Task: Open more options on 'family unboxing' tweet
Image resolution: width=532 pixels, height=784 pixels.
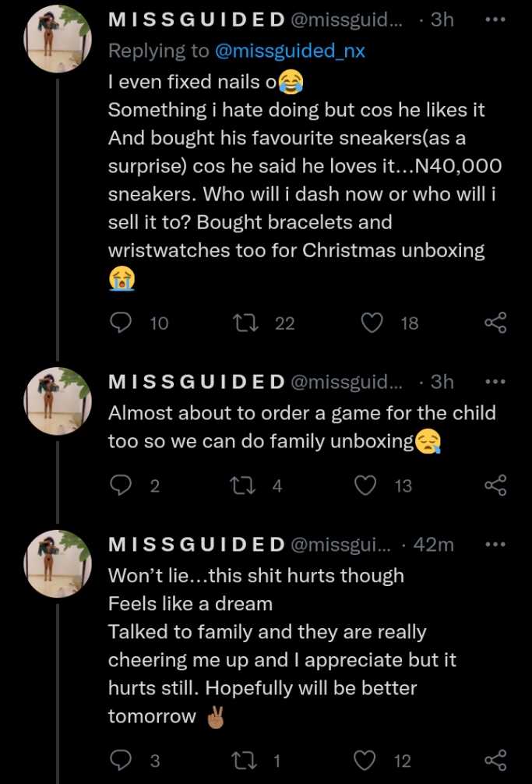Action: point(495,381)
